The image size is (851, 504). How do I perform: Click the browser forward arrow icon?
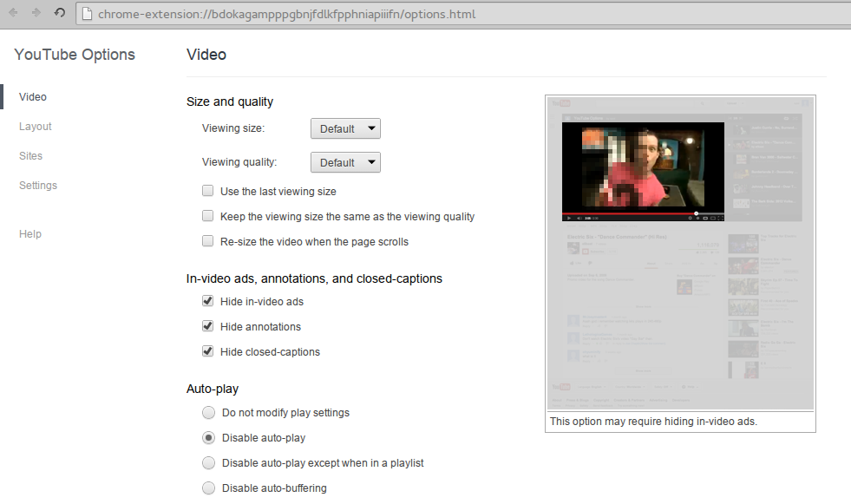coord(36,13)
